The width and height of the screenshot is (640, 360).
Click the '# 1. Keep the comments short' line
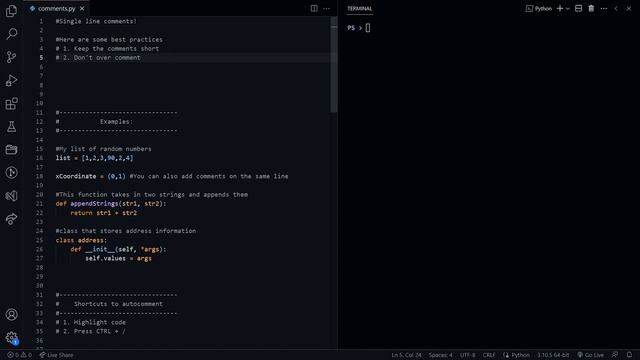pyautogui.click(x=107, y=49)
